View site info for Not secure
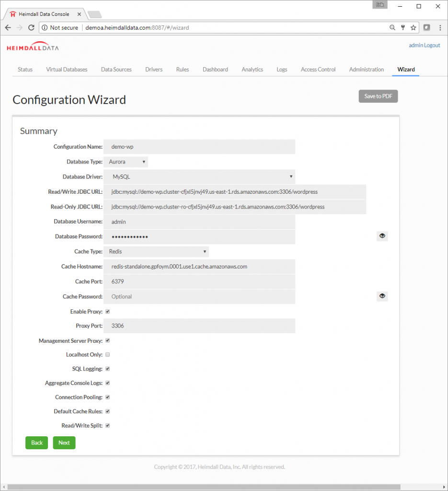This screenshot has height=491, width=448. 60,27
